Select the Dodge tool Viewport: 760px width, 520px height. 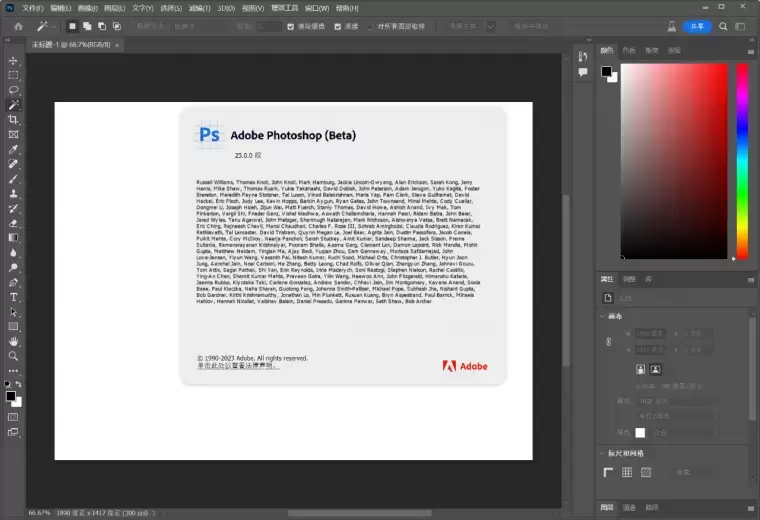coord(13,268)
